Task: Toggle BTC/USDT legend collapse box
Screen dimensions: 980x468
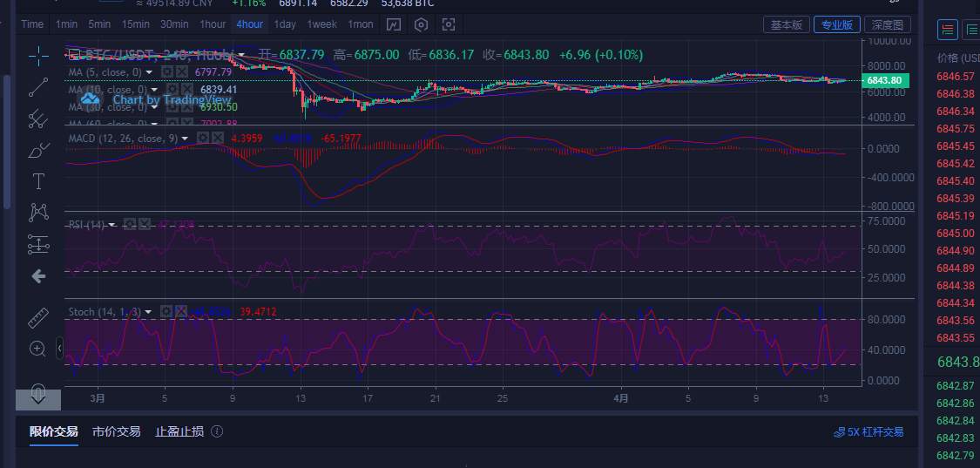Action: tap(72, 54)
